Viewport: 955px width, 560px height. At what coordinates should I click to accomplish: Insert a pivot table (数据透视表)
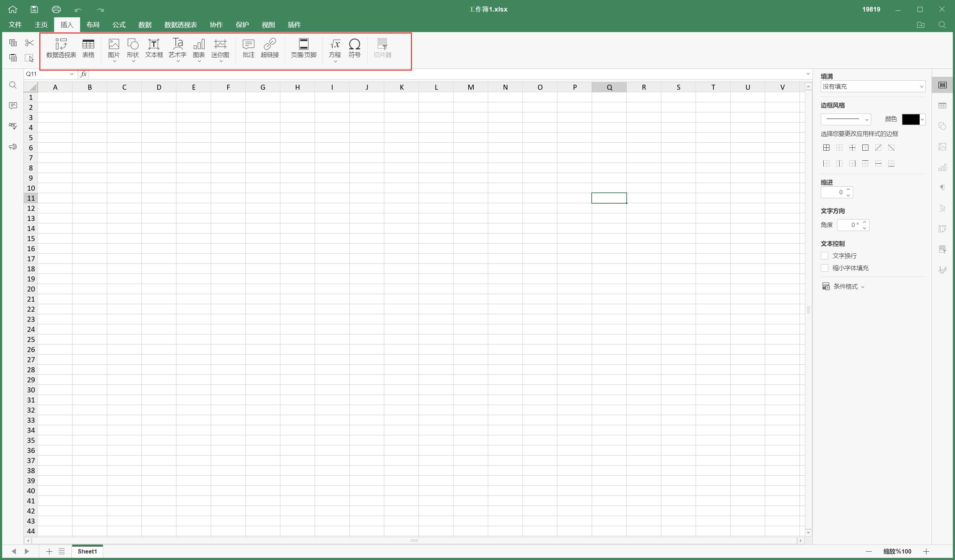(x=61, y=48)
